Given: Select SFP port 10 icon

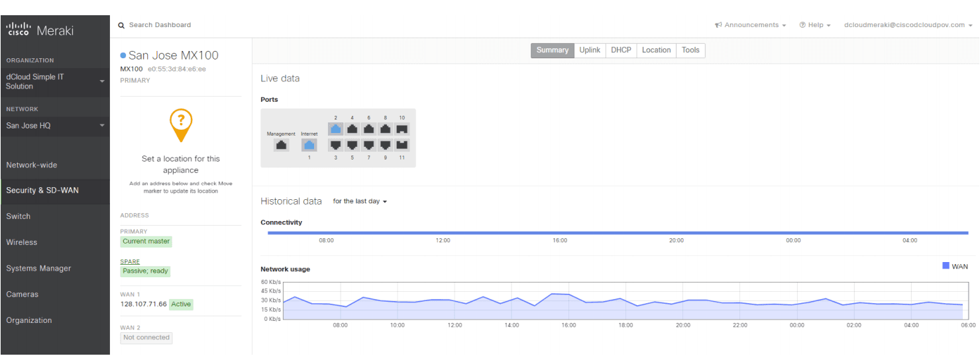Looking at the screenshot, I should pyautogui.click(x=402, y=128).
